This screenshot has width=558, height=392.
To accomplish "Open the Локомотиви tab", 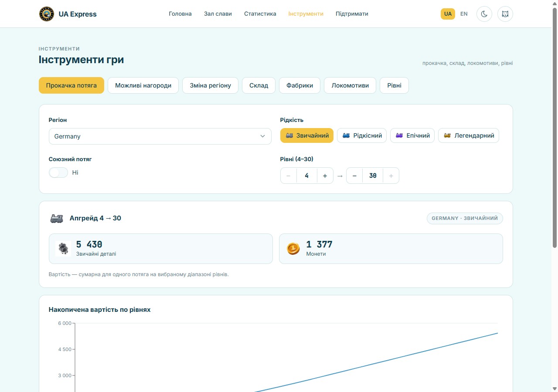I will click(x=350, y=85).
